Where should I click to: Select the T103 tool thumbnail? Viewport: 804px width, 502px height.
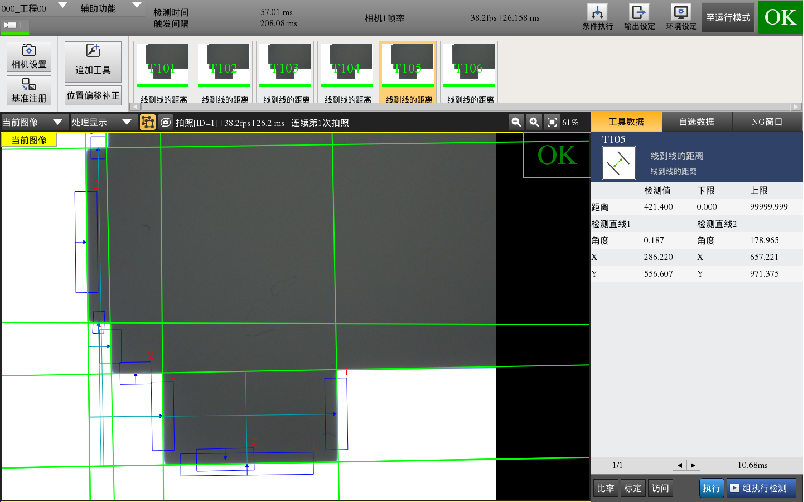[x=285, y=74]
